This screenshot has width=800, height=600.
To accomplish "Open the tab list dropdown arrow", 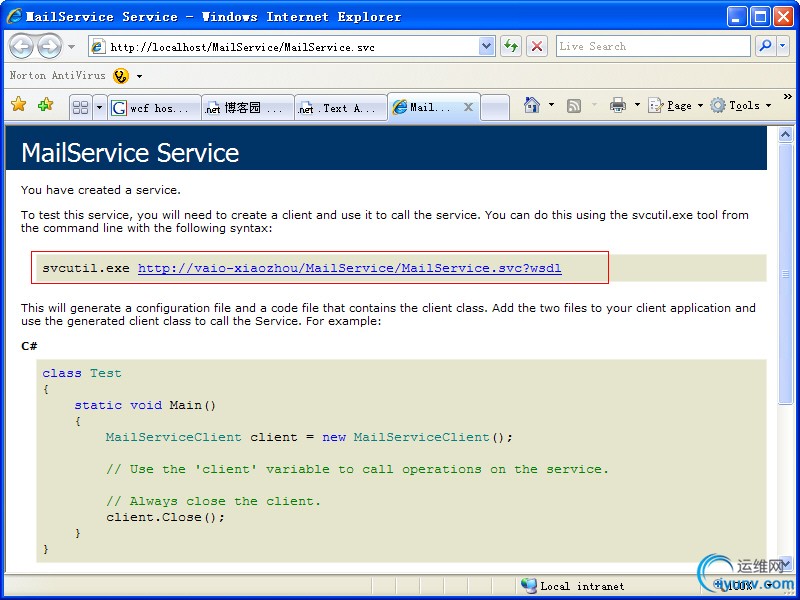I will pos(99,108).
